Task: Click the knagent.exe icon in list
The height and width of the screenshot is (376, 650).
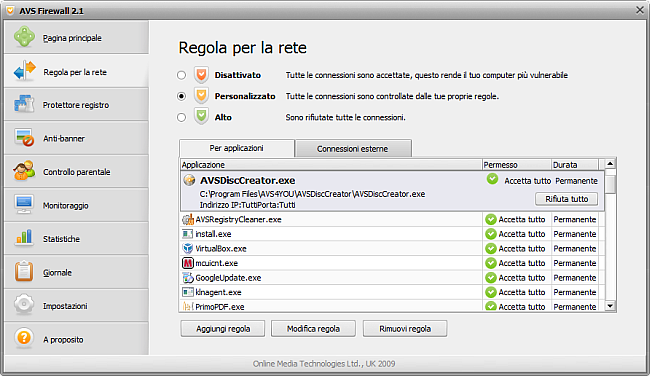Action: (188, 292)
